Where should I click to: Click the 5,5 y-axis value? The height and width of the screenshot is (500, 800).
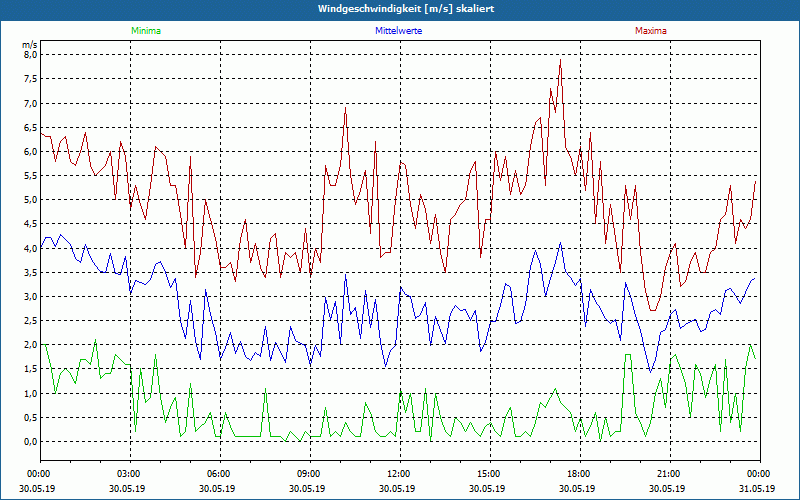coord(31,176)
